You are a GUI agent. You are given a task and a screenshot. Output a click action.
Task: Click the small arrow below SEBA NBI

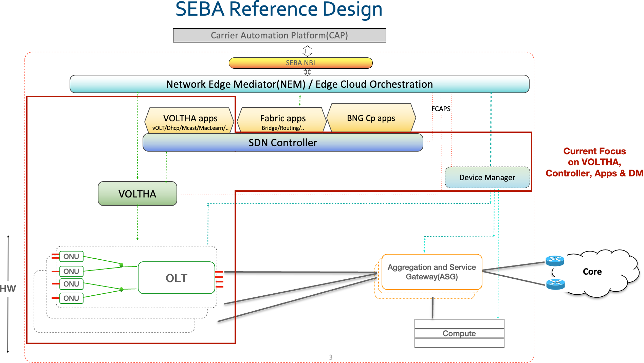307,72
